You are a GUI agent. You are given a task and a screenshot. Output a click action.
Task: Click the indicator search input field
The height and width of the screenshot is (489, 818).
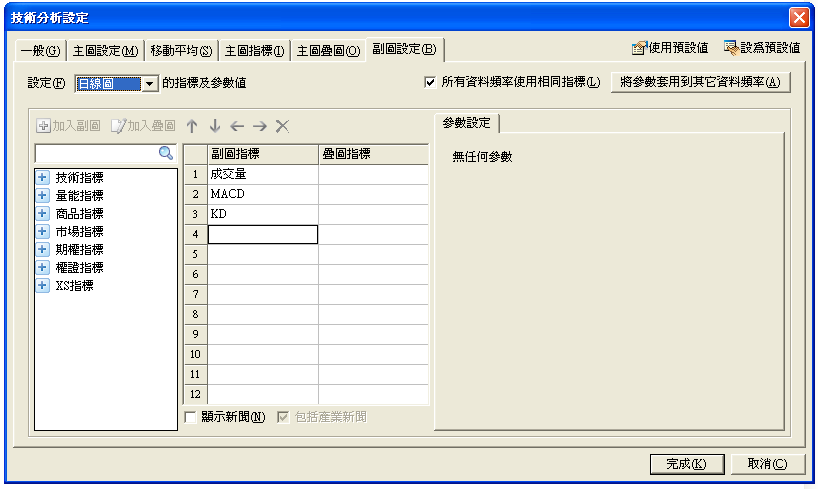[x=97, y=153]
